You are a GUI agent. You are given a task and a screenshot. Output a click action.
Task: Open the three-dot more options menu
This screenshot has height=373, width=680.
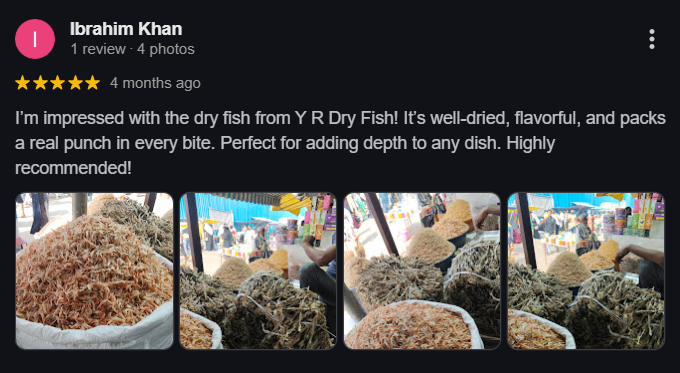pos(651,39)
